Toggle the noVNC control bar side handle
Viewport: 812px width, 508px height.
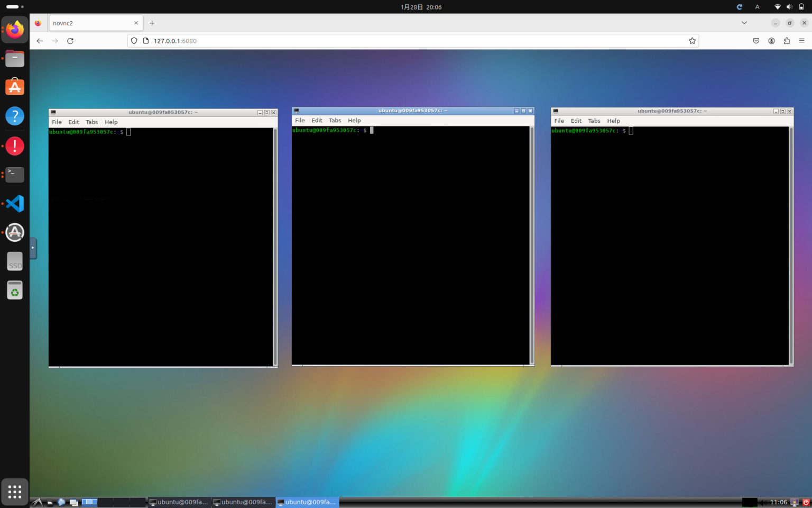(x=33, y=248)
